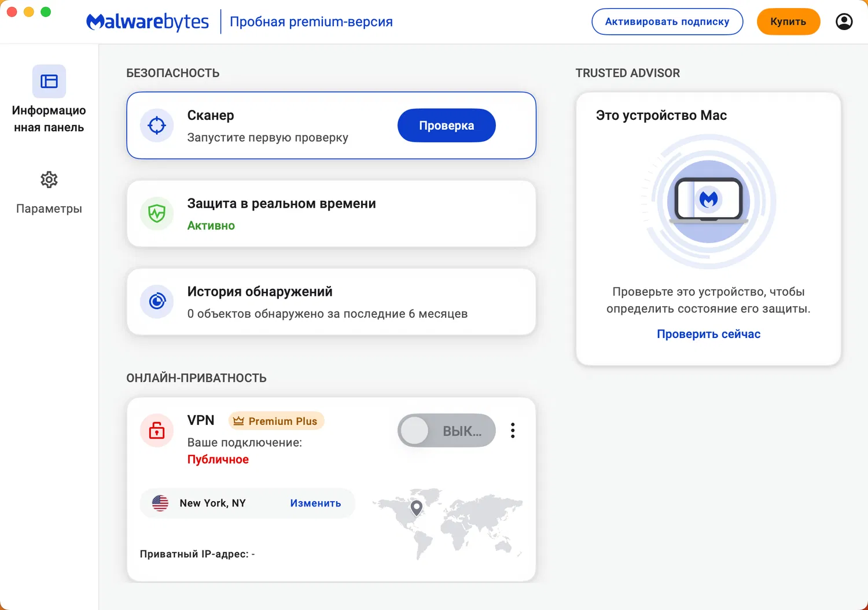
Task: Click the red Публичное connection status
Action: (x=218, y=460)
